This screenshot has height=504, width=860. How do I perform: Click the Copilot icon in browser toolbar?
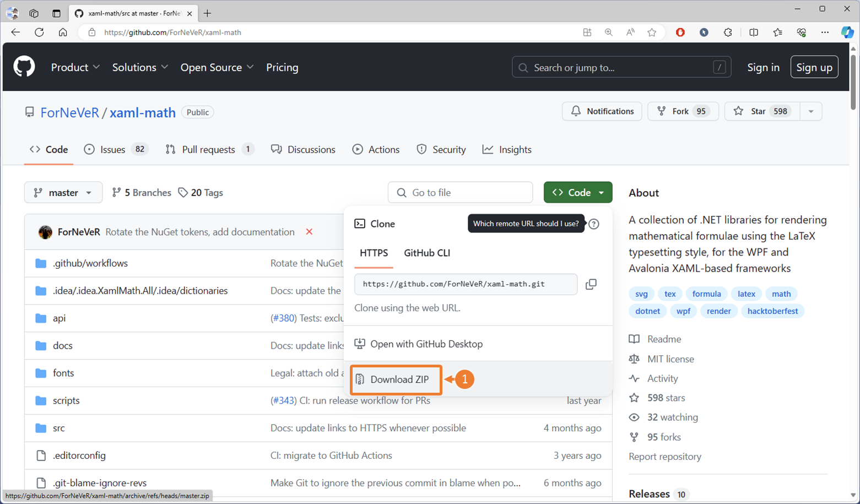point(847,32)
